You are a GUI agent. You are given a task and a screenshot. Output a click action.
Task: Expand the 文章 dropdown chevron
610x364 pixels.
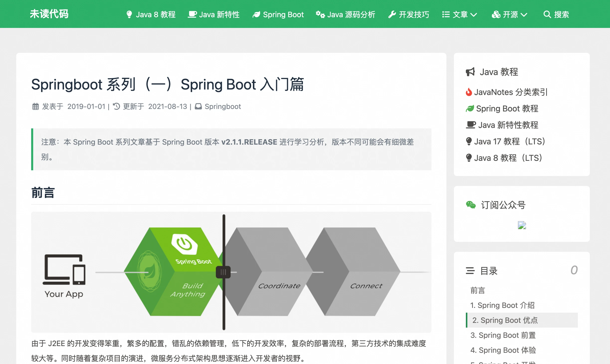(x=474, y=15)
